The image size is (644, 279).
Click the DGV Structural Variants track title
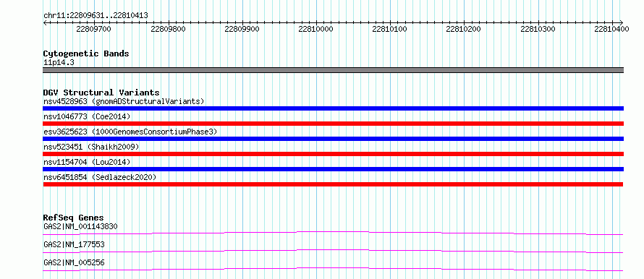coord(101,93)
